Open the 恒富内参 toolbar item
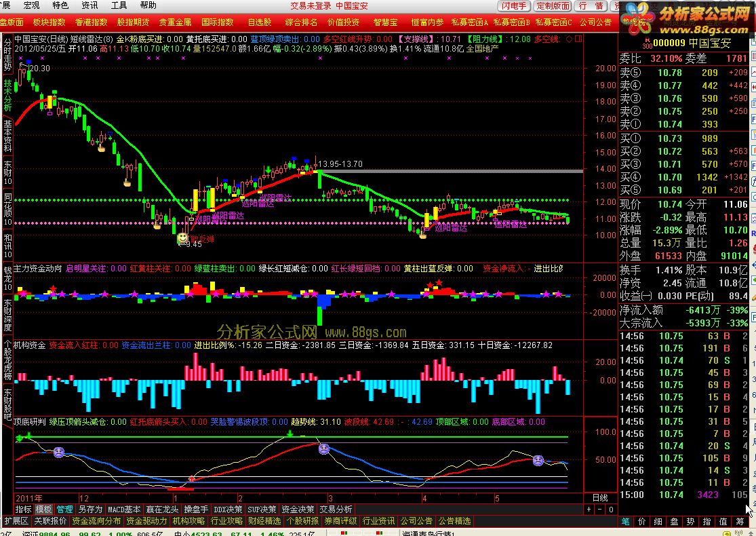Screen dimensions: 756x536 pos(427,22)
